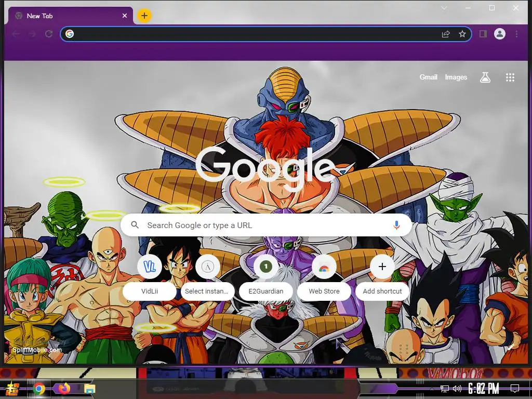Click the browser forward arrow
The width and height of the screenshot is (532, 399).
[32, 34]
